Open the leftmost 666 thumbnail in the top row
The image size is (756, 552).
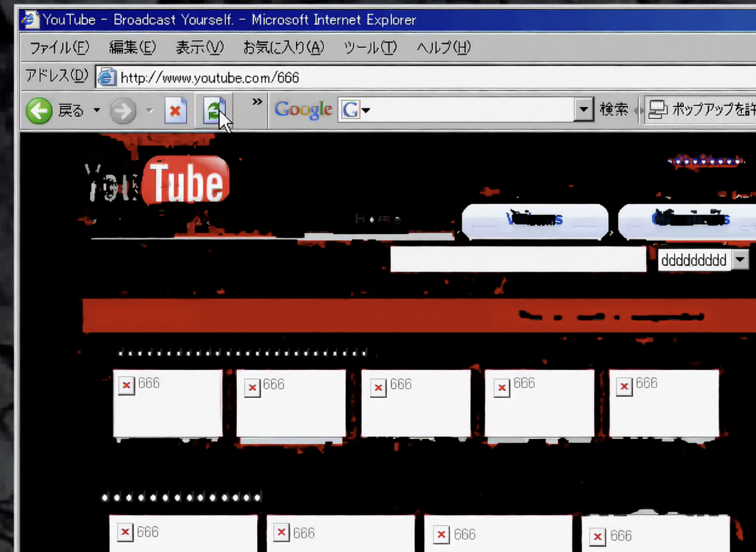(x=168, y=403)
